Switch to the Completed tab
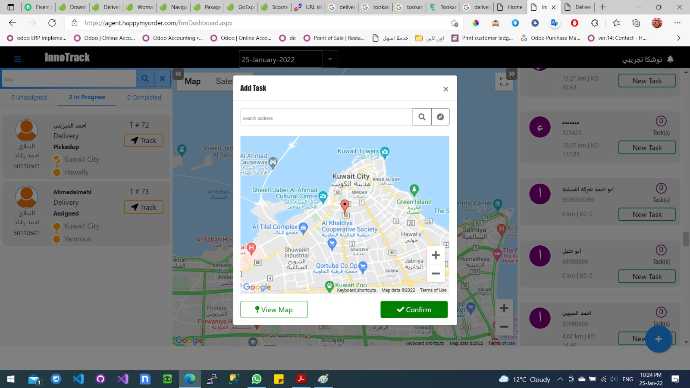This screenshot has height=388, width=690. tap(144, 97)
